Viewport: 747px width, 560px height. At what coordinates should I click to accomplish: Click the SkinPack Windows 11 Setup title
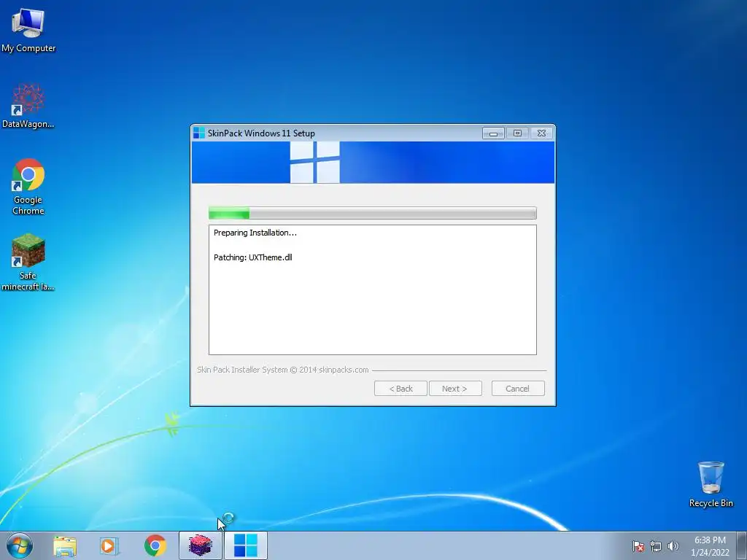click(x=261, y=133)
